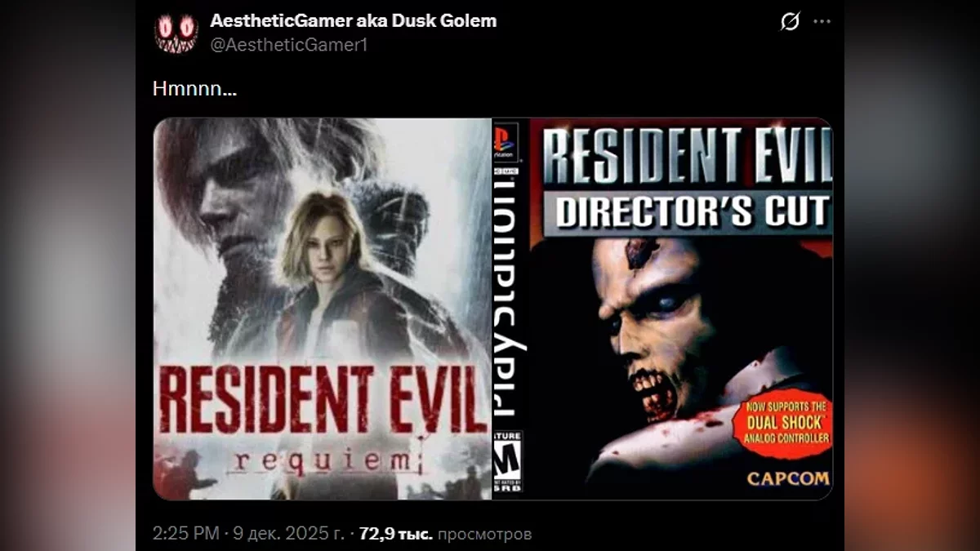The width and height of the screenshot is (980, 551).
Task: Click the AestheticGamer monster-face avatar
Action: coord(176,33)
